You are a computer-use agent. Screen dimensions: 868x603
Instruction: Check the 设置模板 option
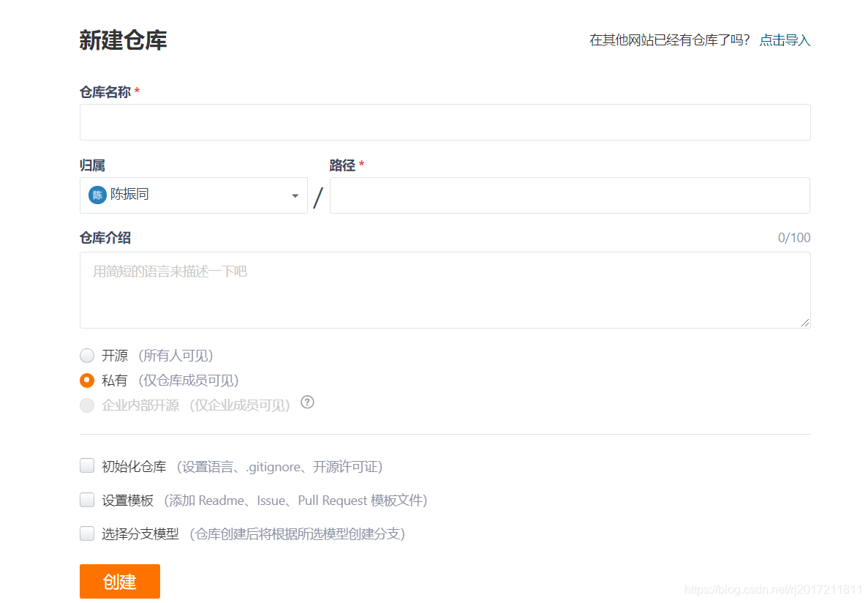click(87, 500)
